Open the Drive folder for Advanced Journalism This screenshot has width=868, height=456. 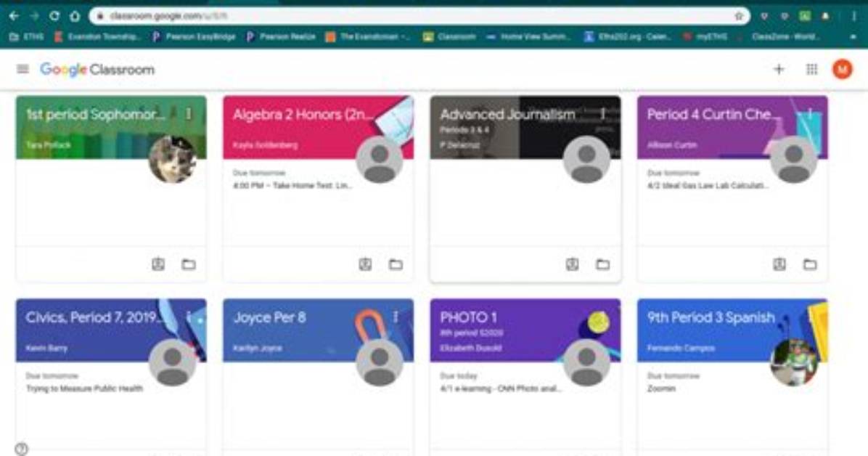point(603,264)
